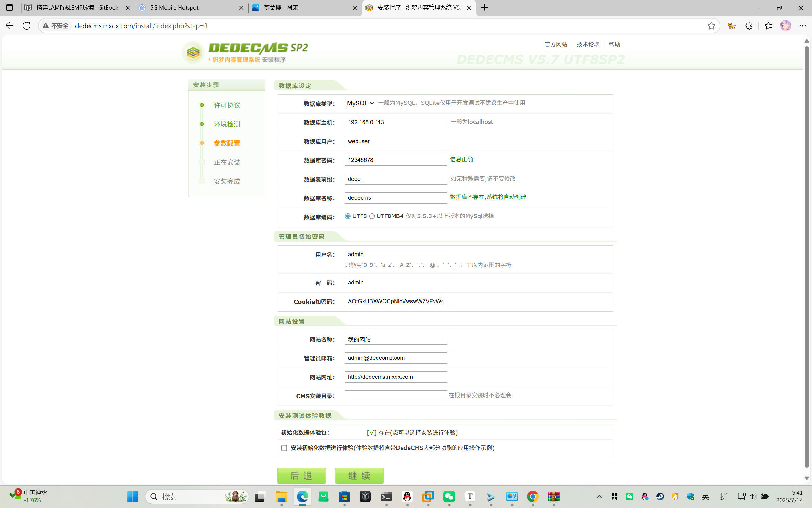Image resolution: width=812 pixels, height=508 pixels.
Task: Open WeChat from the taskbar
Action: point(449,497)
